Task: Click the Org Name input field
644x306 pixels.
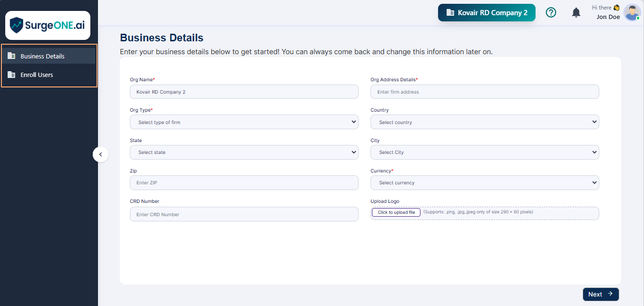Action: [x=244, y=92]
